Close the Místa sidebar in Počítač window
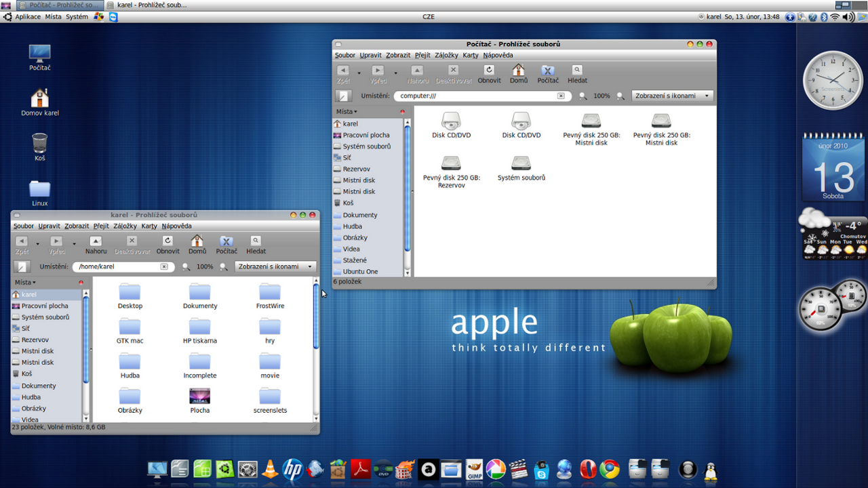The image size is (868, 488). coord(402,112)
